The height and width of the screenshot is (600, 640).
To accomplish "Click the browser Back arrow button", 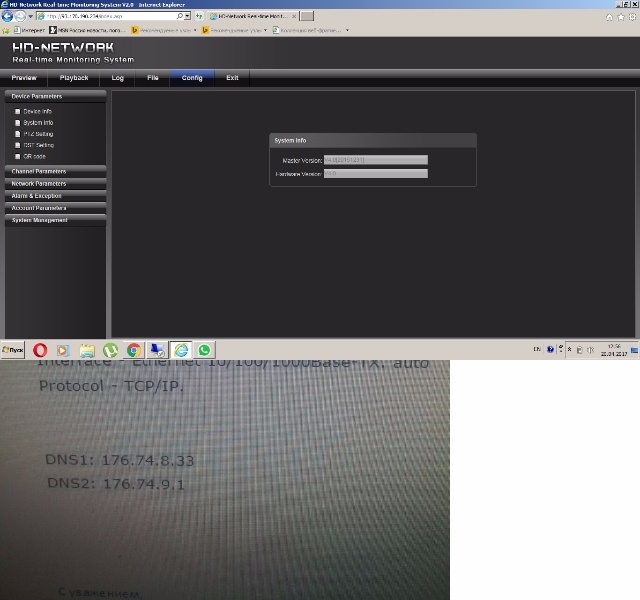I will pyautogui.click(x=7, y=16).
